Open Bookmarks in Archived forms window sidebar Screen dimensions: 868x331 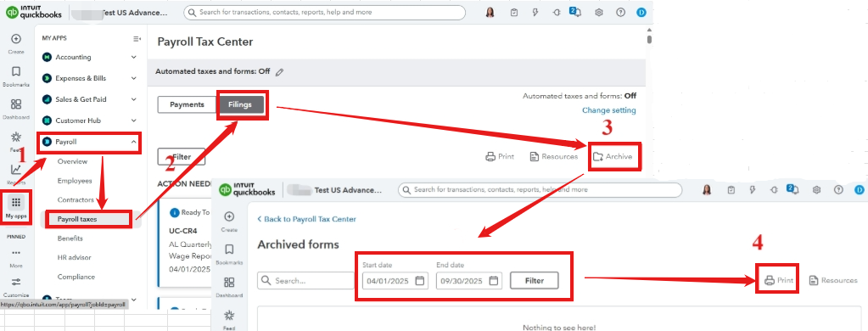[229, 254]
